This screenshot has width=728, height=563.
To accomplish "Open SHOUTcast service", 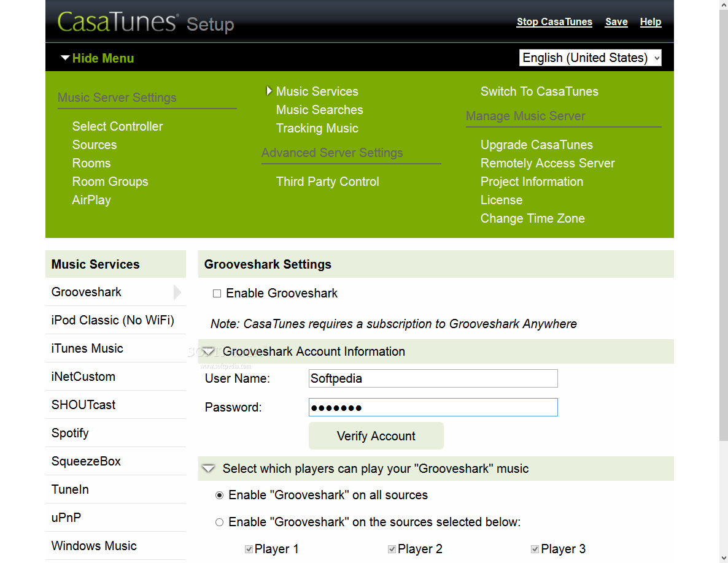I will 115,405.
